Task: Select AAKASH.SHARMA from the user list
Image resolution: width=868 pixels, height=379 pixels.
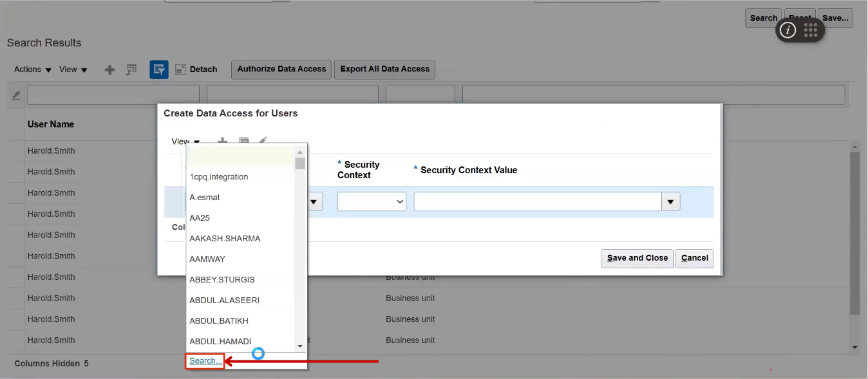Action: point(225,238)
